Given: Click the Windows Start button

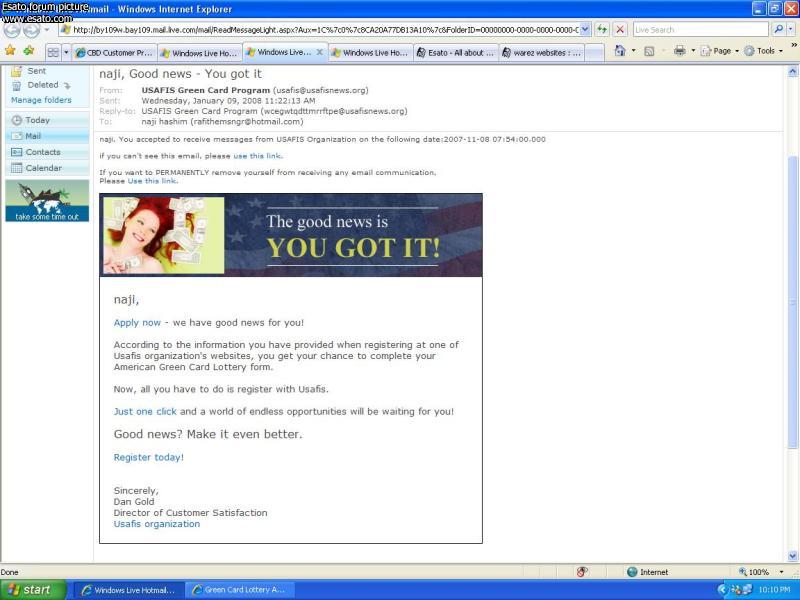Looking at the screenshot, I should 33,590.
